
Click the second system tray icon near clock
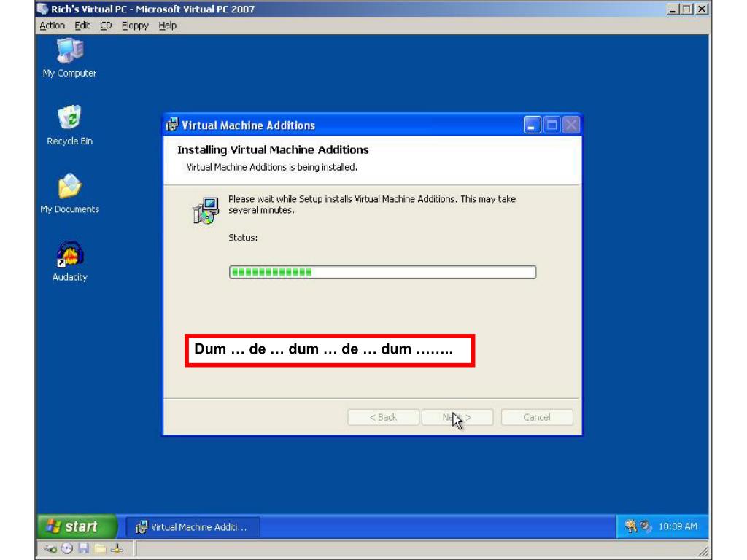646,526
